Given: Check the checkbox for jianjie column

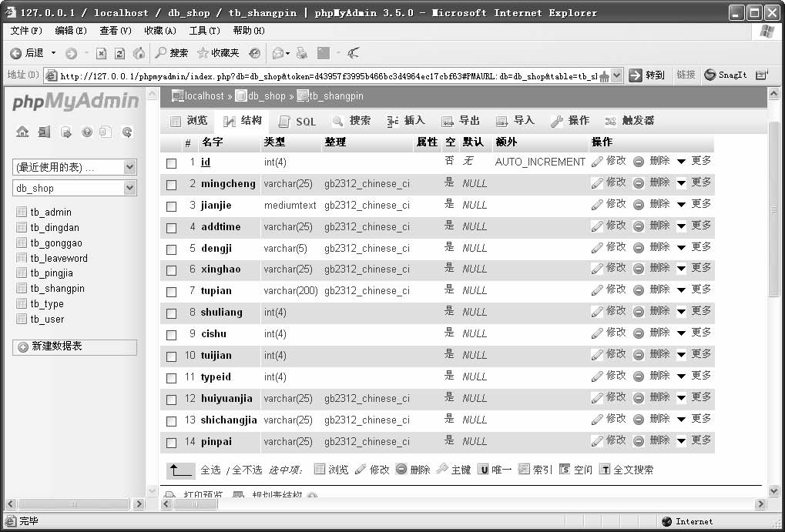Looking at the screenshot, I should (171, 206).
